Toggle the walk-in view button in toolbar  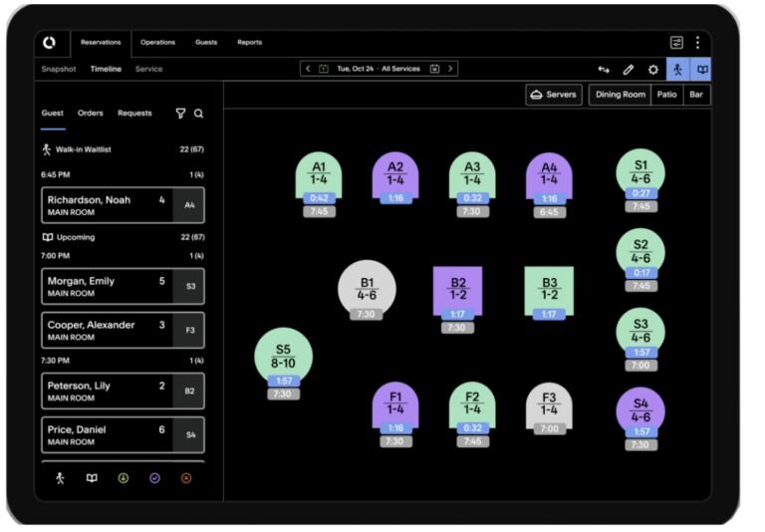[678, 70]
